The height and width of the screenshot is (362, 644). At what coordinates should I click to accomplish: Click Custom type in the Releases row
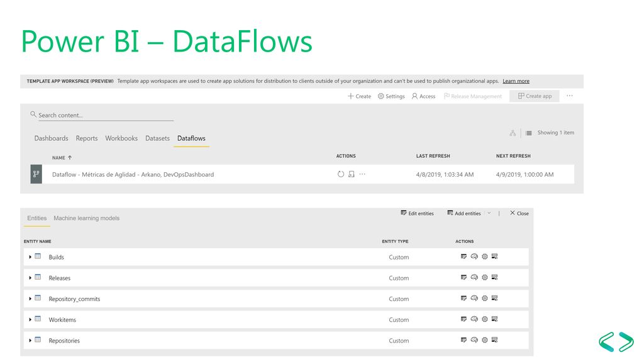(399, 278)
